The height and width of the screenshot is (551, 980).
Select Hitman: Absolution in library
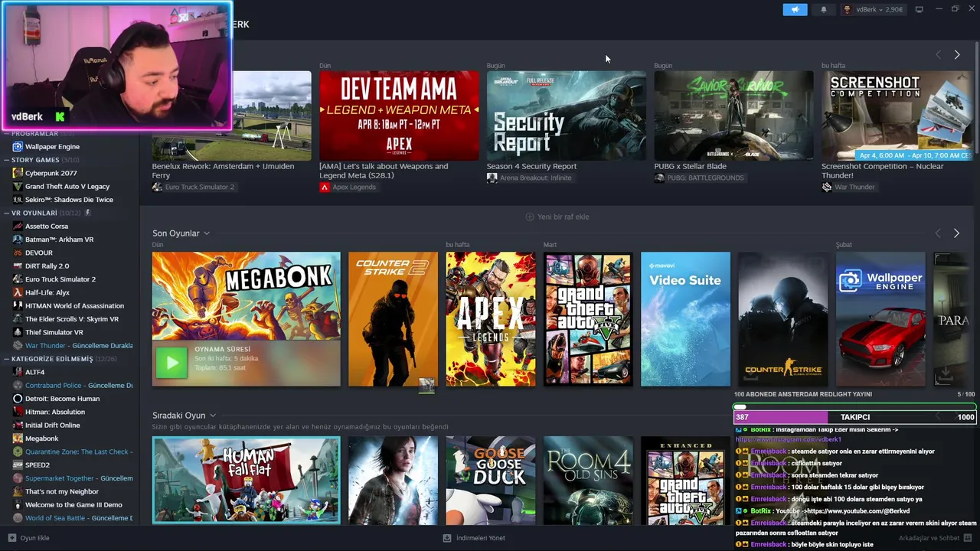(55, 412)
